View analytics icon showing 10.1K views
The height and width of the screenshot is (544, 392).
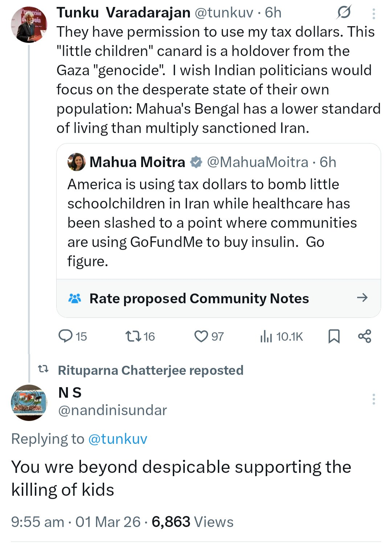[x=266, y=337]
